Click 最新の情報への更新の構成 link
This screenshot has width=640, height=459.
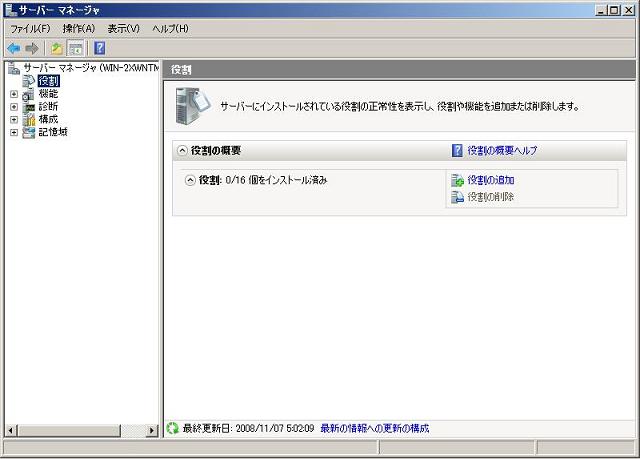pos(375,428)
